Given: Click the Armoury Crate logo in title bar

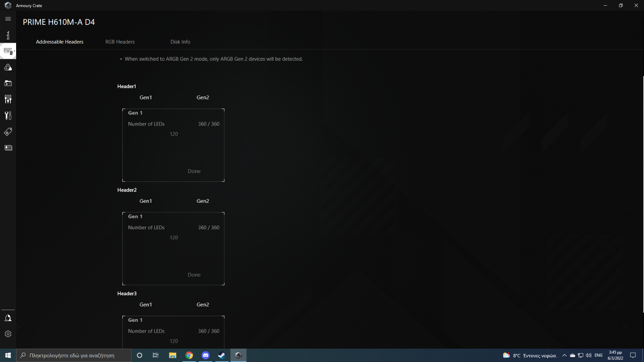Looking at the screenshot, I should [x=8, y=5].
